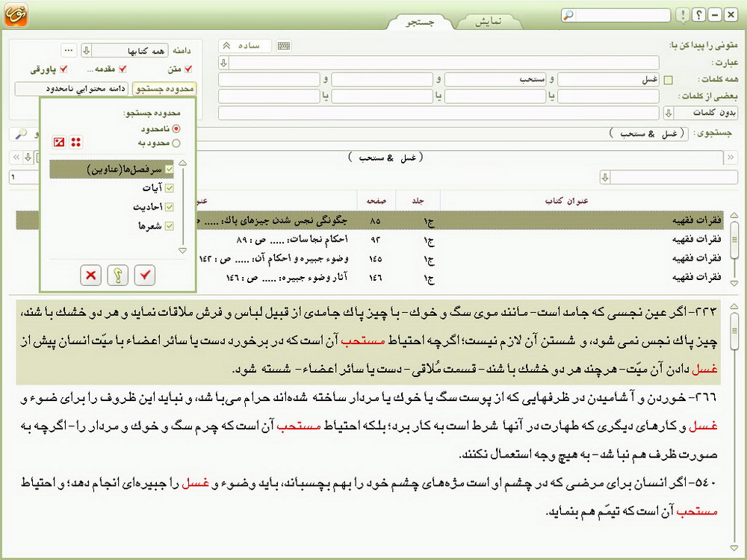Click the صفحه column header
Image resolution: width=747 pixels, height=560 pixels.
(x=376, y=200)
